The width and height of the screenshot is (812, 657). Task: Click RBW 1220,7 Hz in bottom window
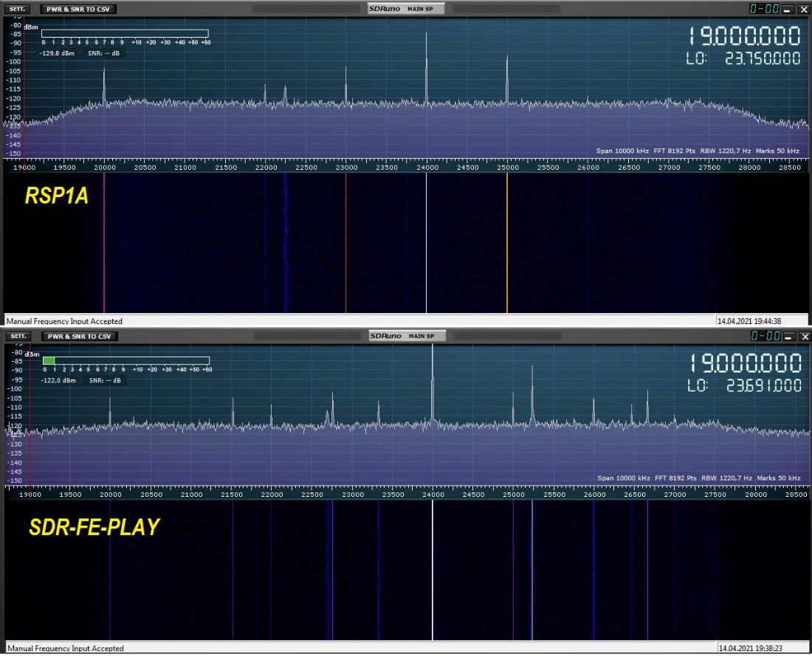coord(726,478)
